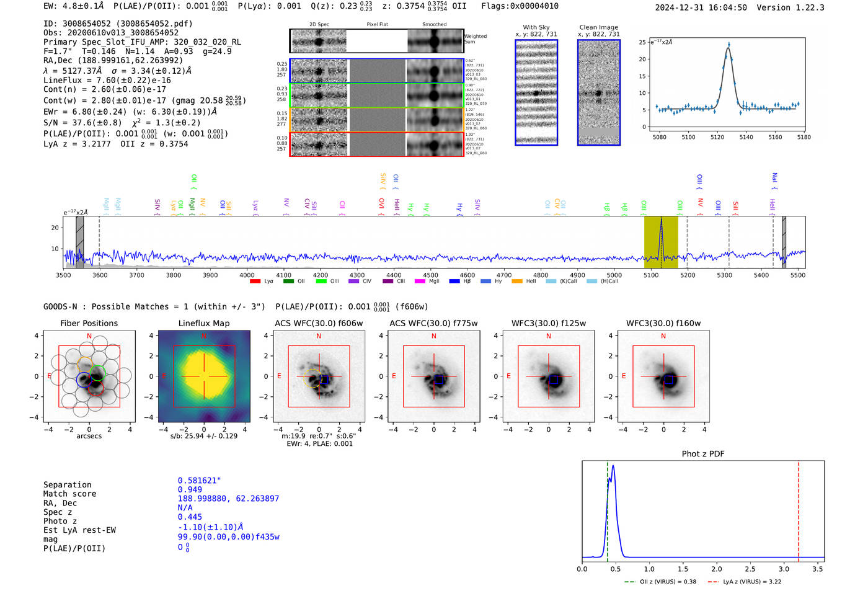This screenshot has height=591, width=868.
Task: Click the Primary Spec_Slot_IFU_AMP text
Action: pos(142,42)
